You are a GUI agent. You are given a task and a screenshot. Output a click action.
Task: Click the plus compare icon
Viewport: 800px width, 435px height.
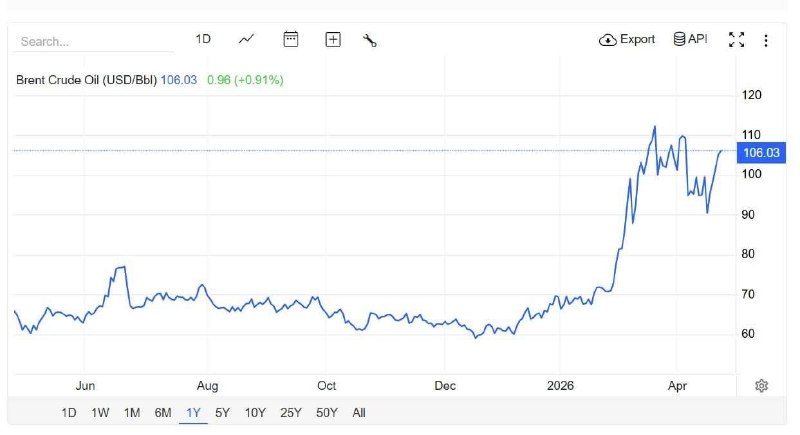(x=333, y=40)
